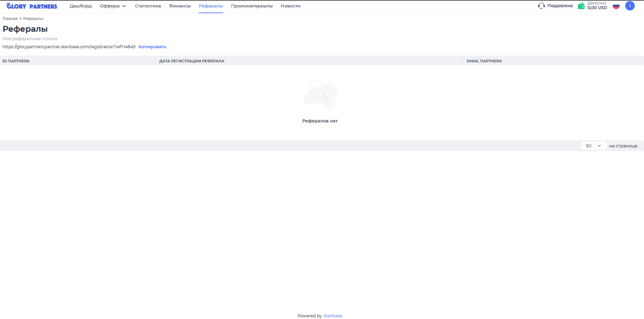
Task: Click the Главная breadcrumb link
Action: [10, 19]
